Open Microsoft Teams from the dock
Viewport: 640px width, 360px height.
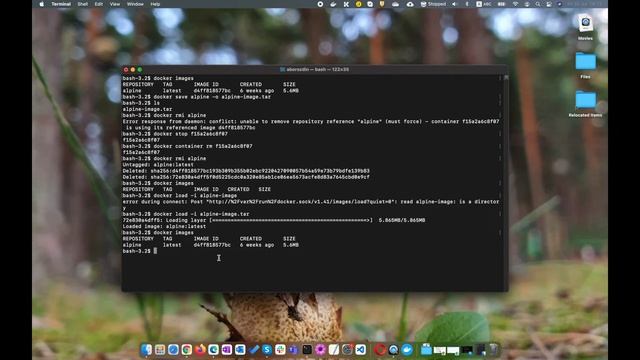[293, 349]
